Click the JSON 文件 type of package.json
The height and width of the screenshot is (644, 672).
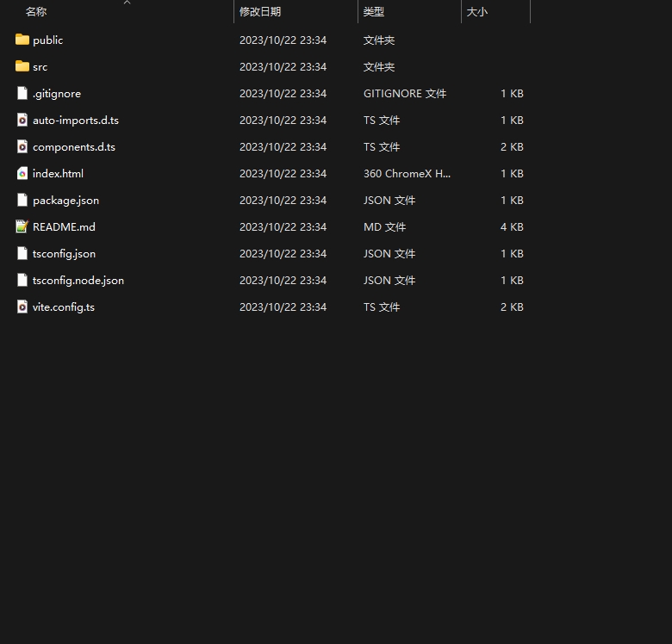pos(389,201)
